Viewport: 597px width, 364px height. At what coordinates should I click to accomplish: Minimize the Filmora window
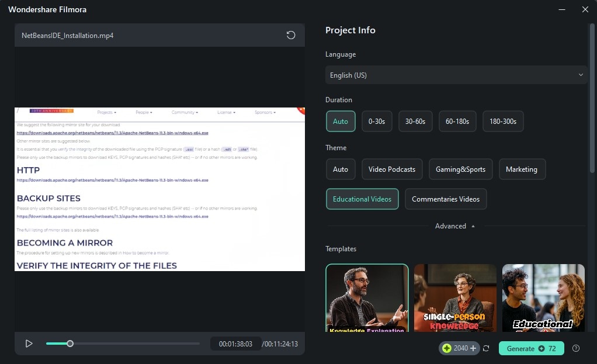point(561,9)
